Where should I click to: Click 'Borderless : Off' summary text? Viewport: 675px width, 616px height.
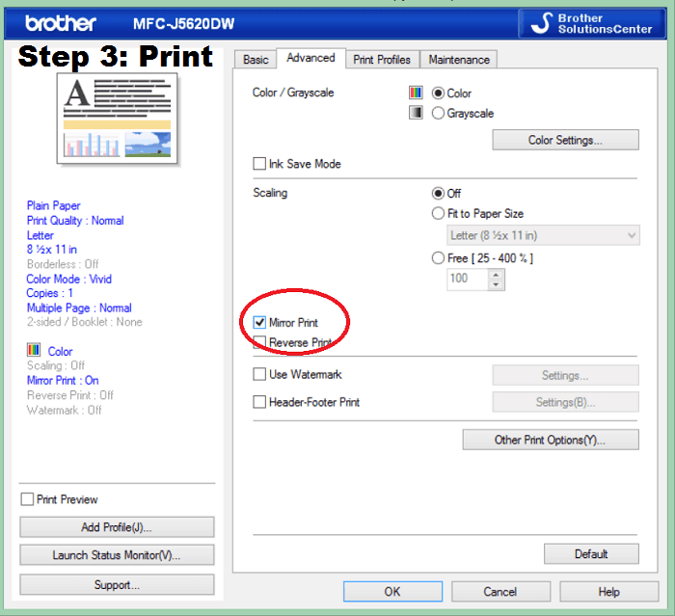(63, 264)
